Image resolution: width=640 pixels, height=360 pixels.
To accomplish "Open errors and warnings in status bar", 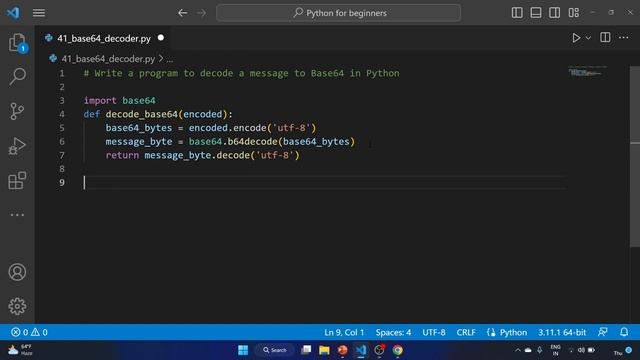I will (29, 332).
